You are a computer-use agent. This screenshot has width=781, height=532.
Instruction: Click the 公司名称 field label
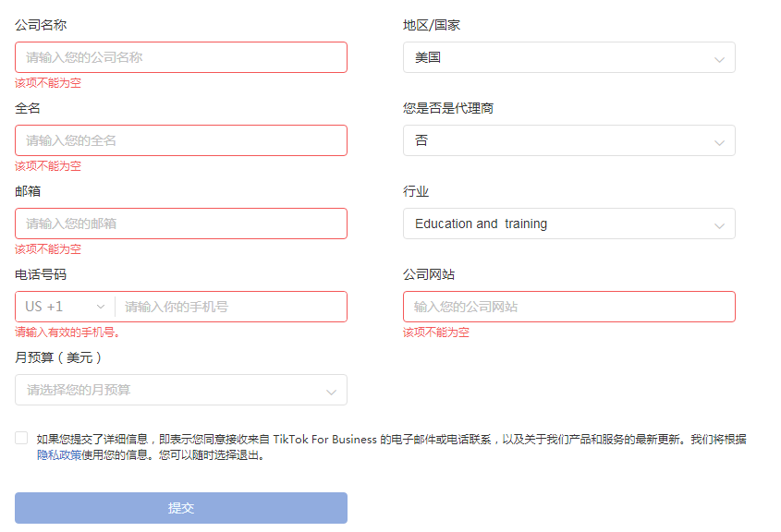(x=41, y=25)
